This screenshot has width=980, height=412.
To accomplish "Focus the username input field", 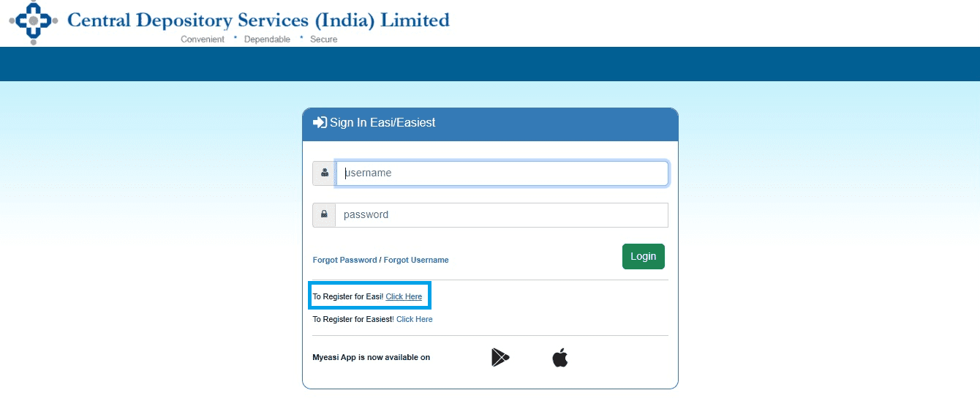I will [502, 173].
